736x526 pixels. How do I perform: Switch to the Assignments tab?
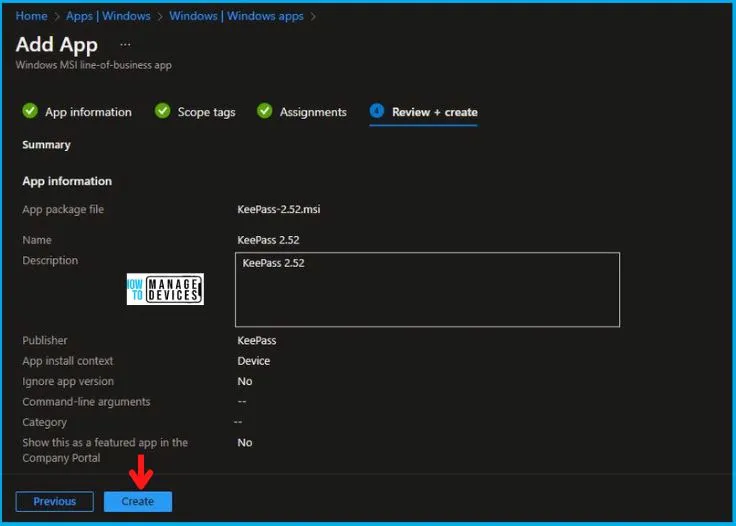(313, 112)
